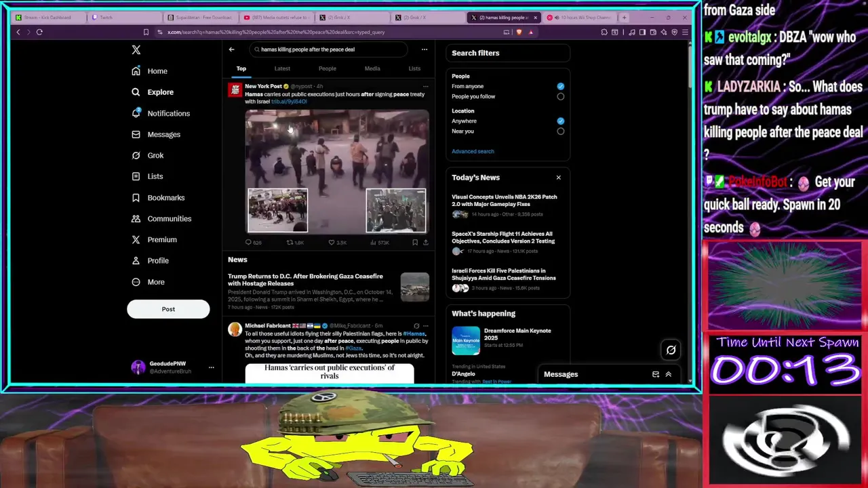Switch to the Lists search tab

[414, 68]
